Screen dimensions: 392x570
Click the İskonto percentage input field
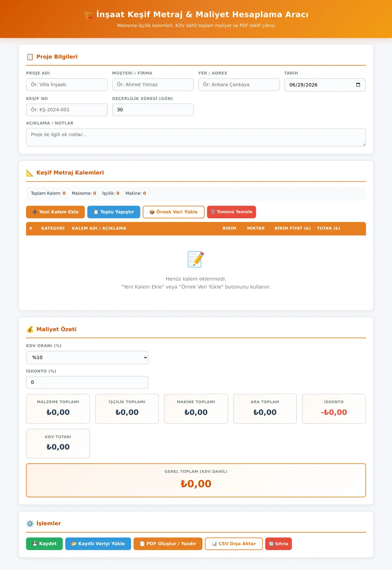click(x=87, y=382)
